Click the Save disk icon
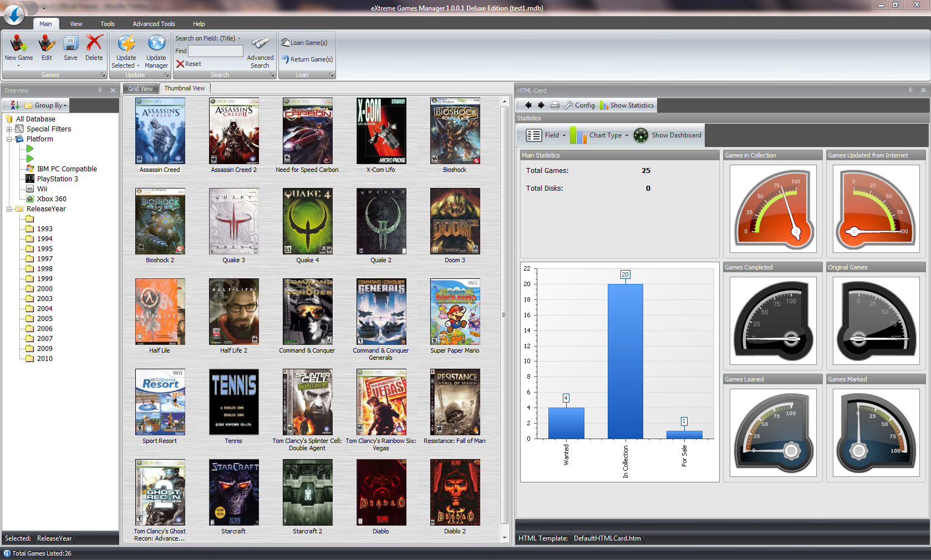Viewport: 931px width, 560px height. [x=70, y=43]
